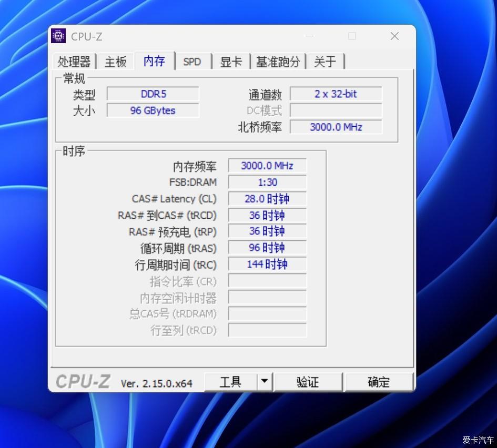The image size is (497, 448).
Task: Open the SPD tab
Action: (192, 61)
